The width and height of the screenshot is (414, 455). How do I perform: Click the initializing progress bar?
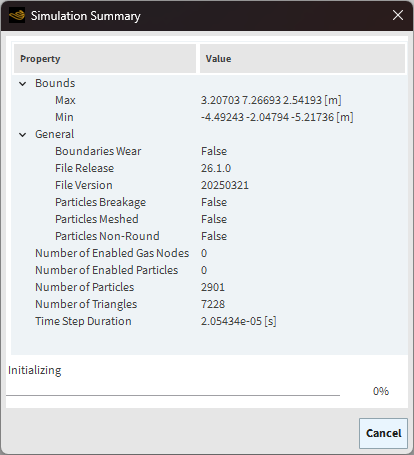coord(173,395)
